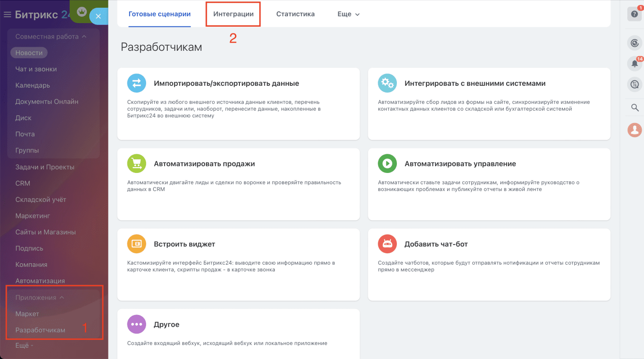This screenshot has width=644, height=359.
Task: Click the gears icon for external systems integration
Action: pyautogui.click(x=387, y=83)
